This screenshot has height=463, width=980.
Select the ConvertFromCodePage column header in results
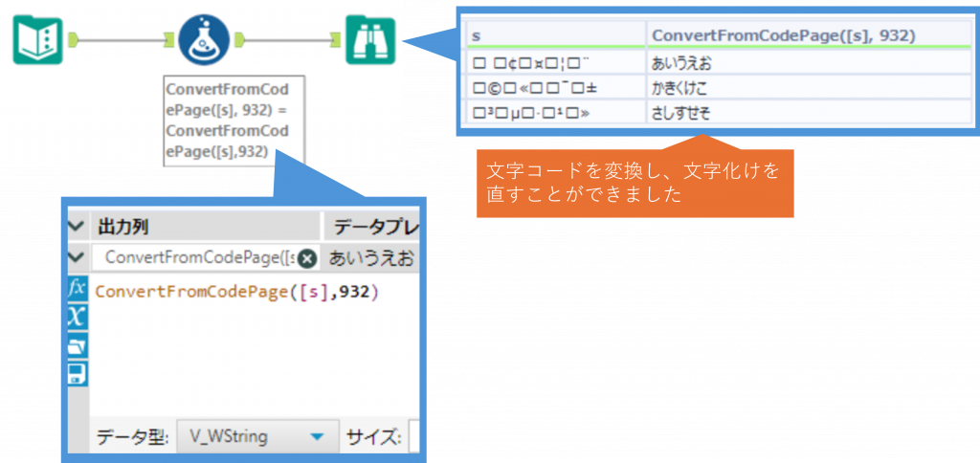(785, 35)
